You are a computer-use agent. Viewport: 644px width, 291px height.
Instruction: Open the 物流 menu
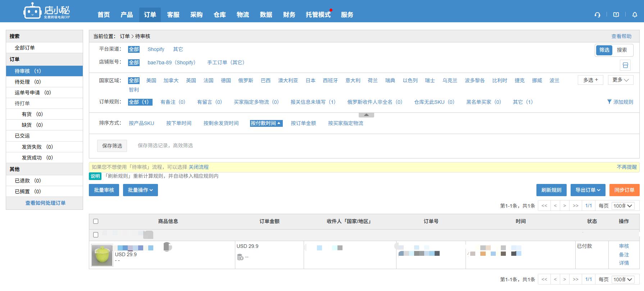(x=243, y=15)
